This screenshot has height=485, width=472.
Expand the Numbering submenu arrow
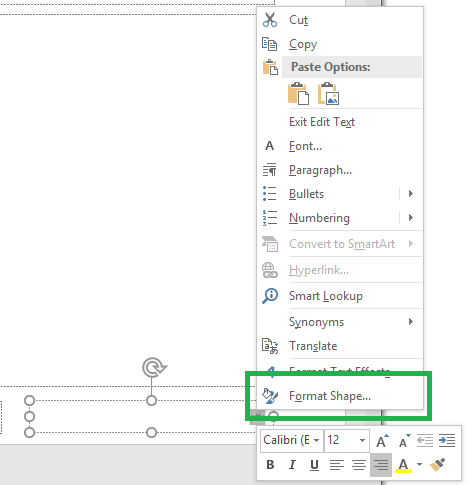click(411, 218)
